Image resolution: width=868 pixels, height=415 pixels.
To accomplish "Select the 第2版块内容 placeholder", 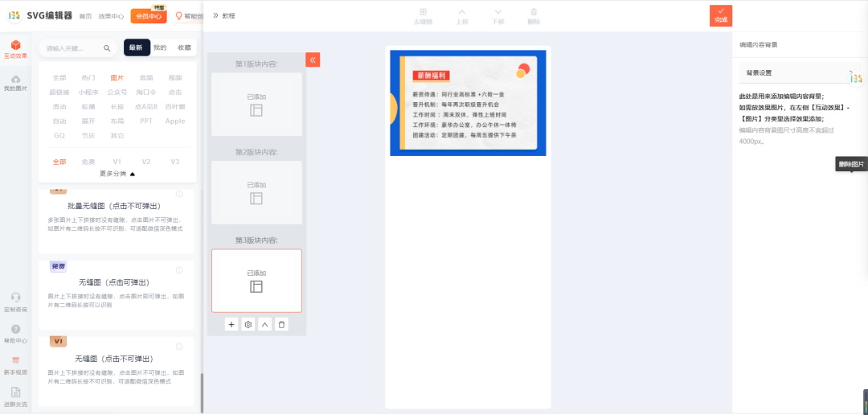I will coord(257,192).
